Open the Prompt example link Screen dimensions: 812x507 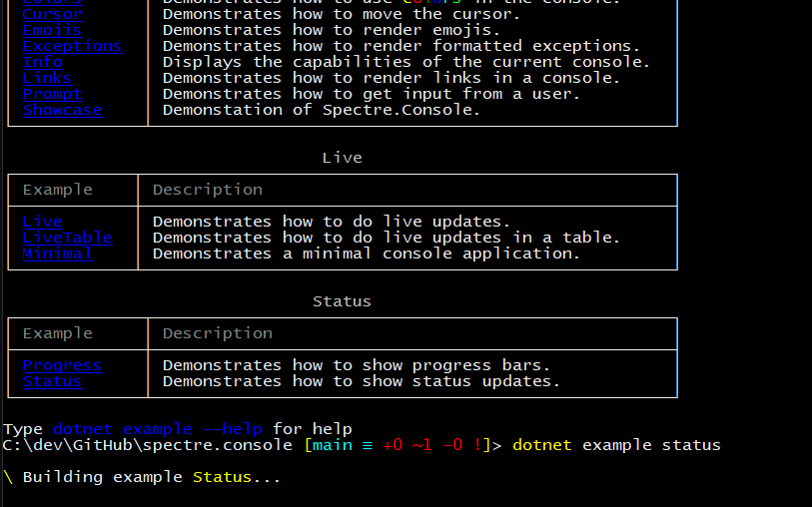52,94
